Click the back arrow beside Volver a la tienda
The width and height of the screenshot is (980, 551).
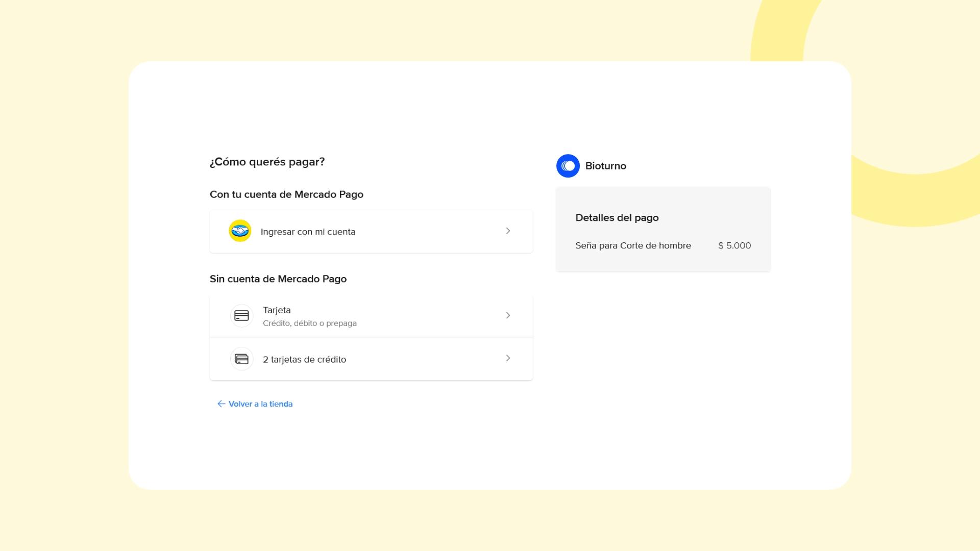pos(222,404)
